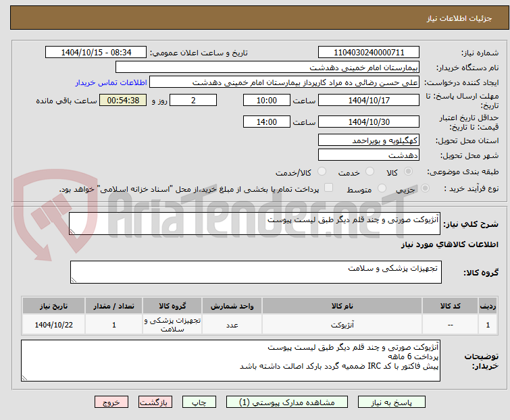510x420 pixels.
Task: Click the ساعت باقی مانده label
Action: tap(66, 101)
